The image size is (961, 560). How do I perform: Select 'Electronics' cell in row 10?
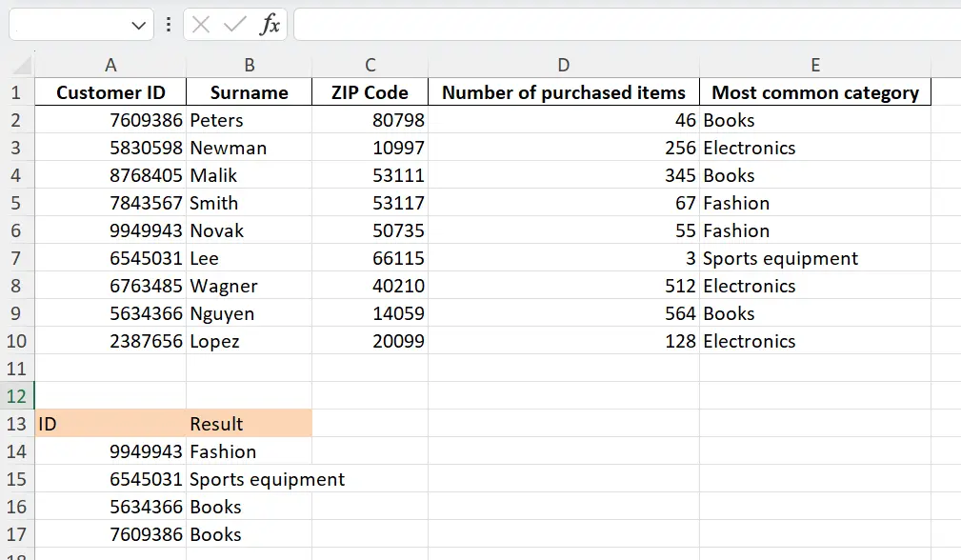click(x=815, y=340)
